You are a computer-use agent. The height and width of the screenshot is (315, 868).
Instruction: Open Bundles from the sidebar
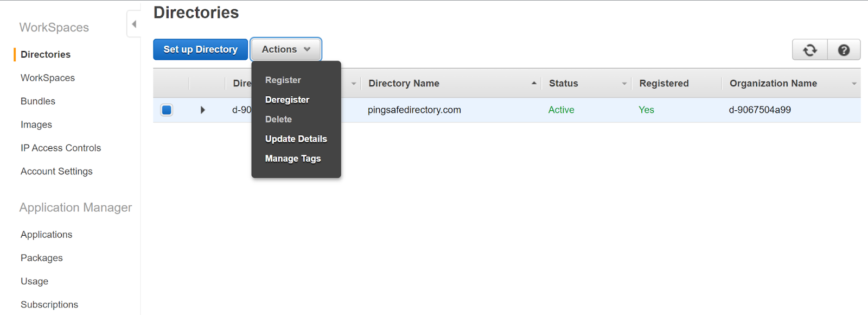pos(38,101)
